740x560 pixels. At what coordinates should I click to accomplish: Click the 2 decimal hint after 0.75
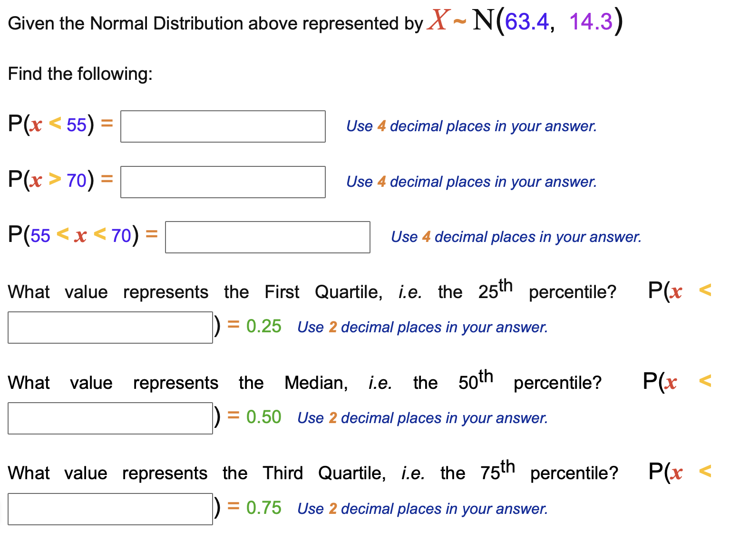pos(422,509)
